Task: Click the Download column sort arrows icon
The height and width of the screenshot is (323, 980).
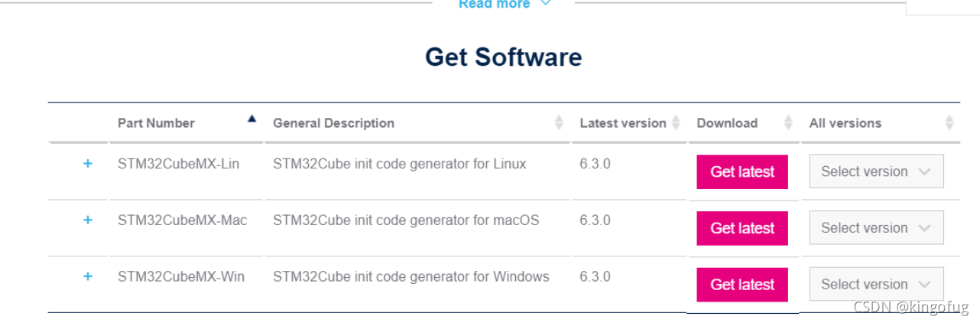Action: point(789,122)
